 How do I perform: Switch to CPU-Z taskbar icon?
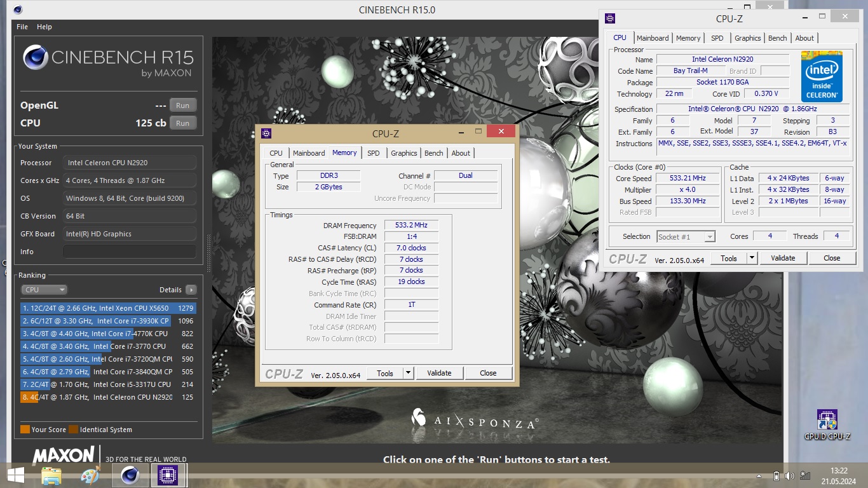point(168,475)
